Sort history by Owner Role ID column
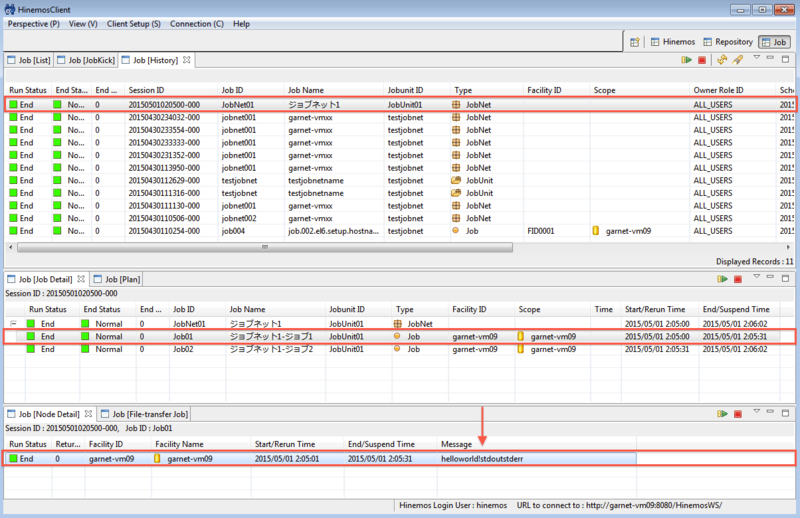800x518 pixels. (733, 90)
